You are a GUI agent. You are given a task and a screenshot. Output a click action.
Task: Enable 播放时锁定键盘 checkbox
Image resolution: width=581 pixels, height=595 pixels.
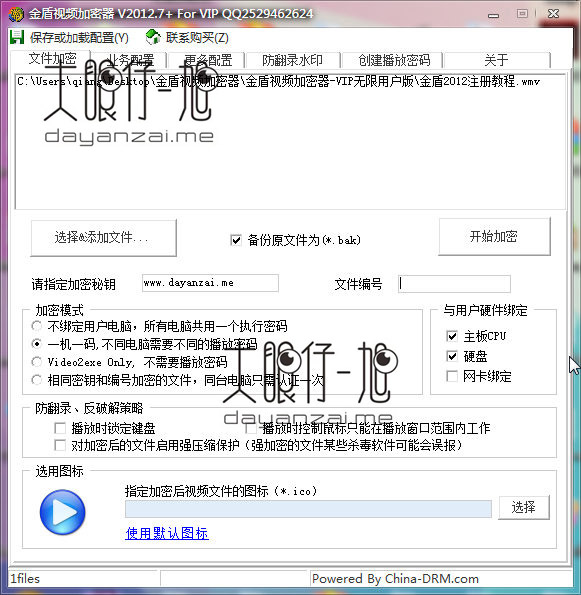60,428
